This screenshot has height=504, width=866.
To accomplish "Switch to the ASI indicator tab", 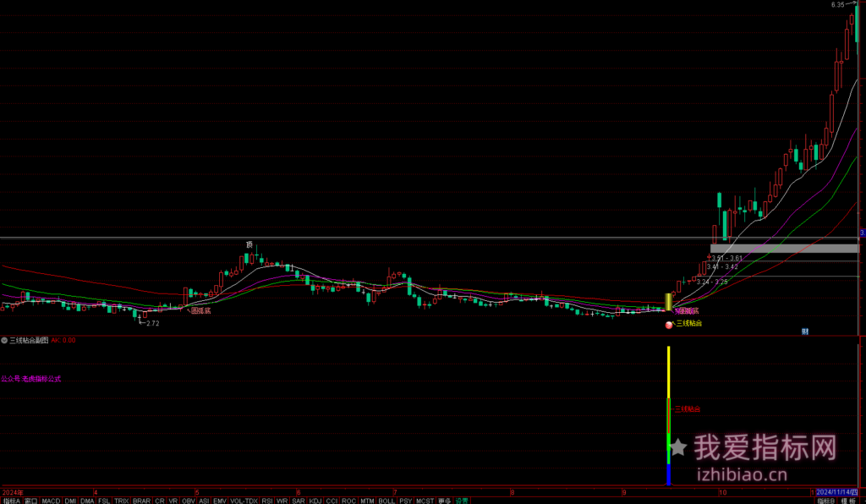I will coord(204,501).
